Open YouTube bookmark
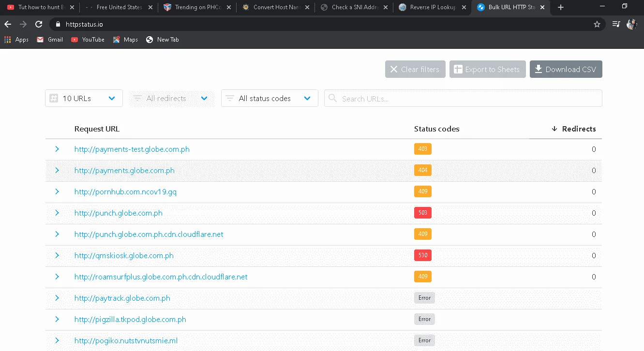This screenshot has height=351, width=644. (88, 40)
